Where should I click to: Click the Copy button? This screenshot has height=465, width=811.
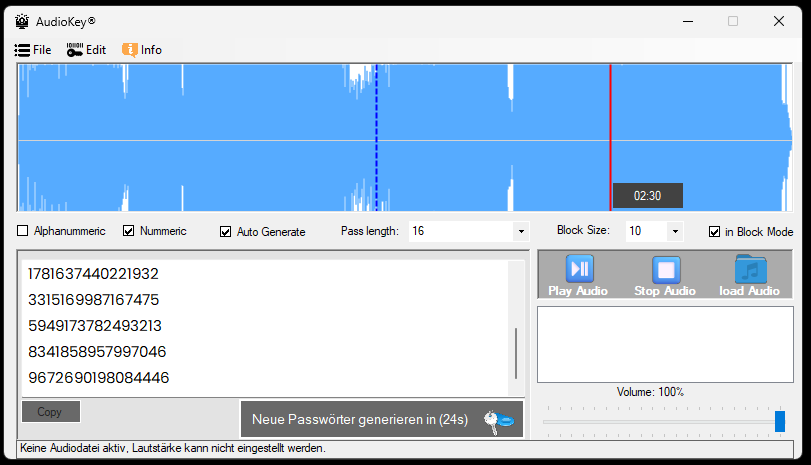click(x=51, y=412)
